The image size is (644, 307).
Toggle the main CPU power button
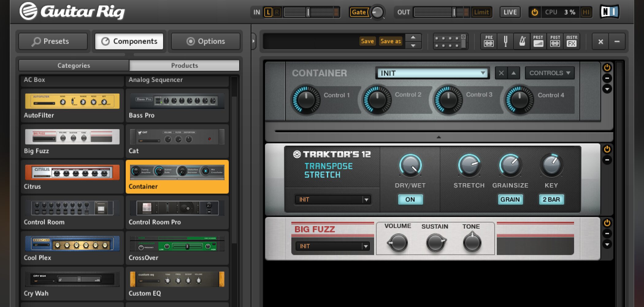point(535,12)
